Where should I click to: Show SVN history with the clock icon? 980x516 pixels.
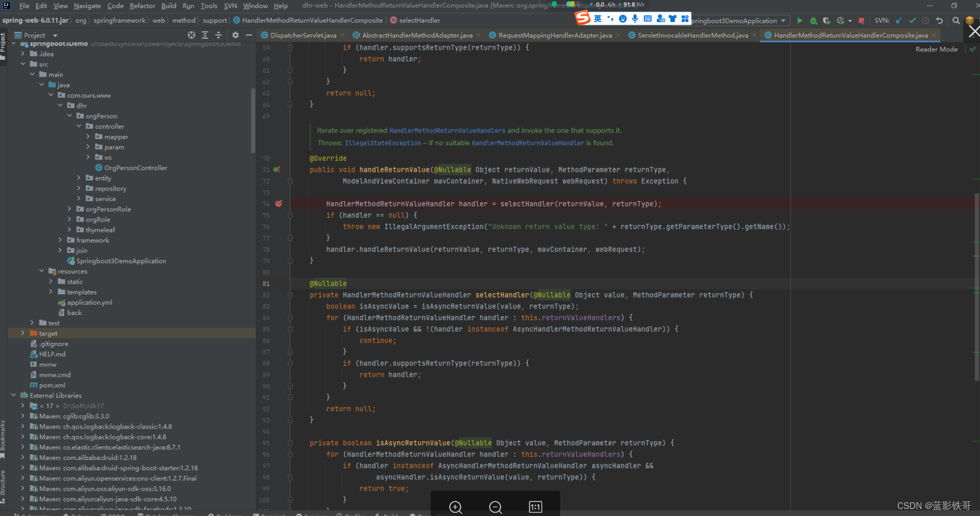point(925,20)
